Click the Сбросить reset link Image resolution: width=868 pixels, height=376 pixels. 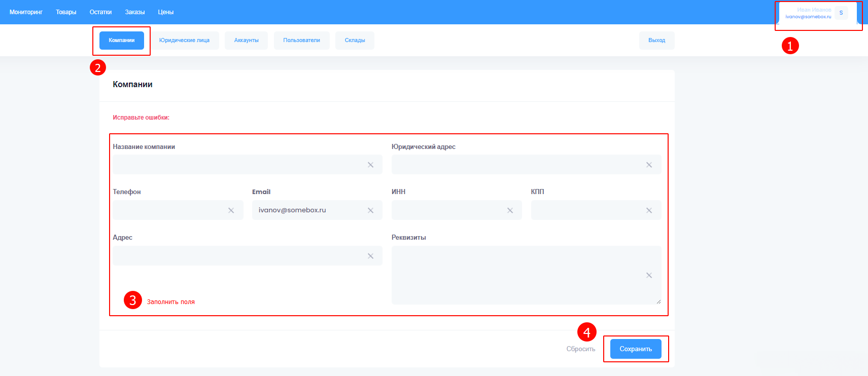[x=580, y=349]
